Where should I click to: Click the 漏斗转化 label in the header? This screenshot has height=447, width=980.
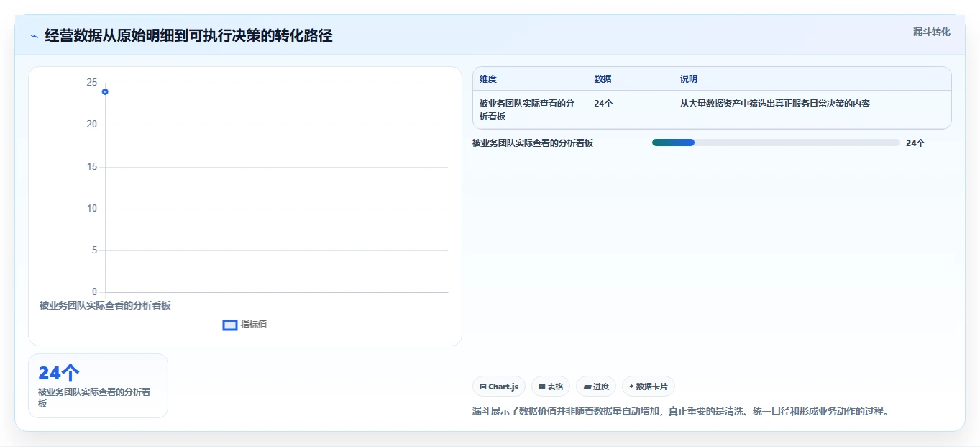point(932,32)
